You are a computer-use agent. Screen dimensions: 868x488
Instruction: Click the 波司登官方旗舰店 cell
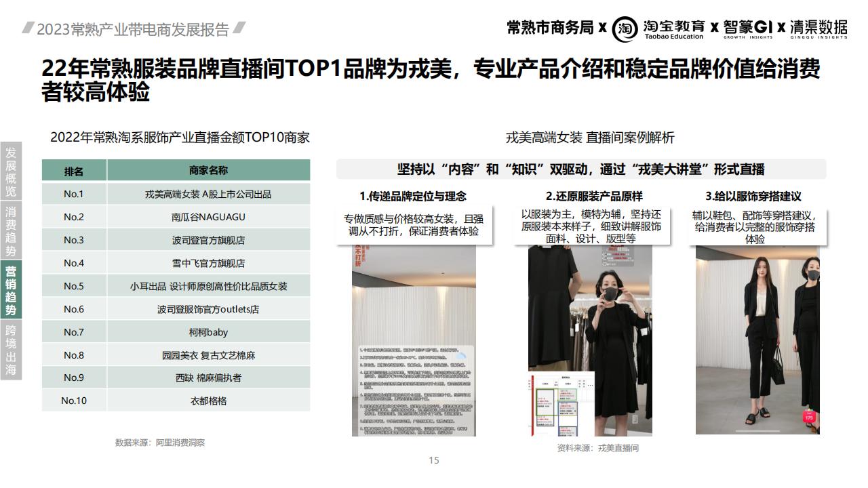[x=208, y=240]
